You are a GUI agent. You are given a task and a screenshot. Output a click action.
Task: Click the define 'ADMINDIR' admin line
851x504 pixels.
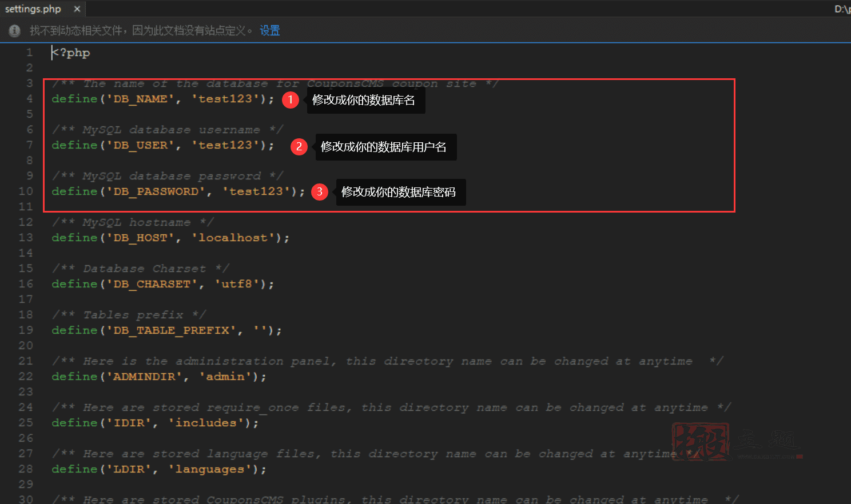(x=159, y=377)
